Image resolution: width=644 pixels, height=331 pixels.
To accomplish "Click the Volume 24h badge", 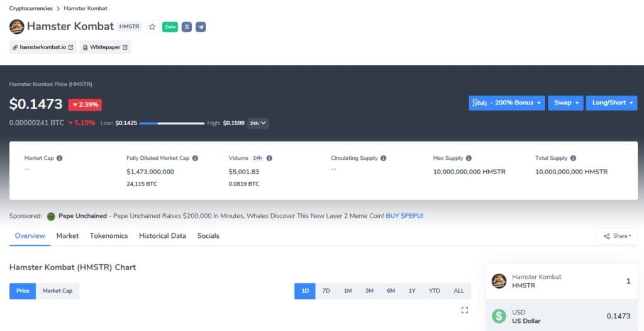I will click(257, 158).
